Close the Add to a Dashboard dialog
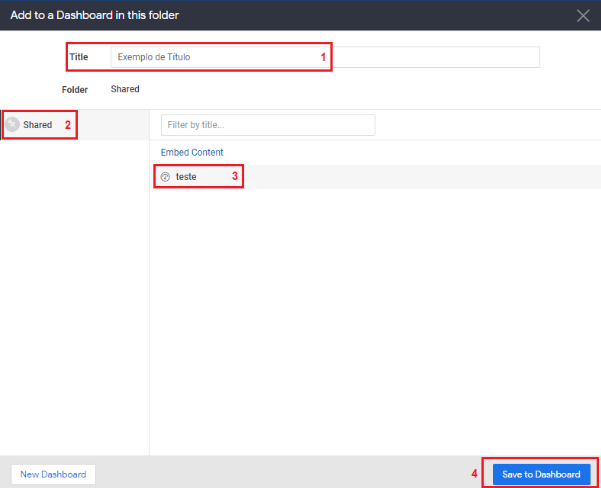 pos(583,16)
